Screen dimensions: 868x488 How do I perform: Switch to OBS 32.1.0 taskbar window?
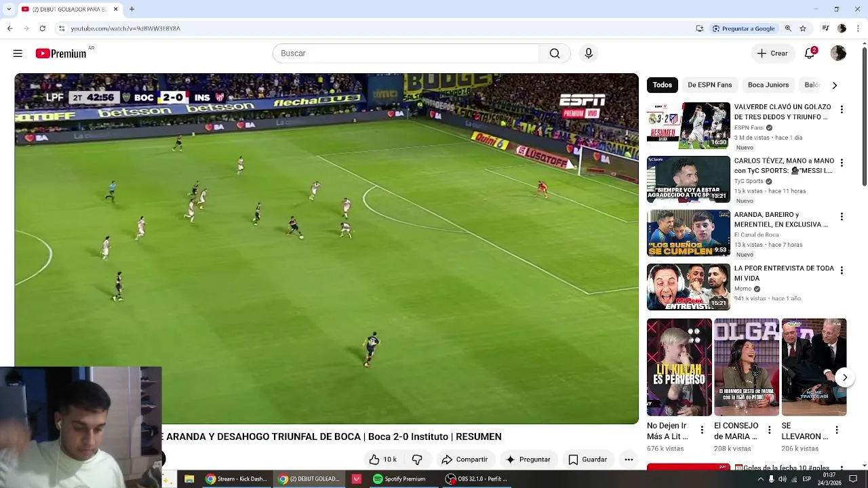(477, 479)
